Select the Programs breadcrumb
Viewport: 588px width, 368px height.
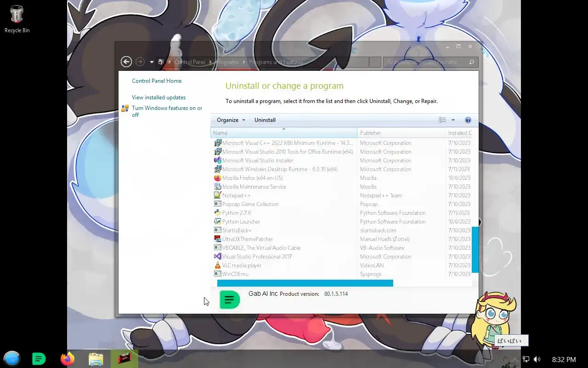pos(227,62)
